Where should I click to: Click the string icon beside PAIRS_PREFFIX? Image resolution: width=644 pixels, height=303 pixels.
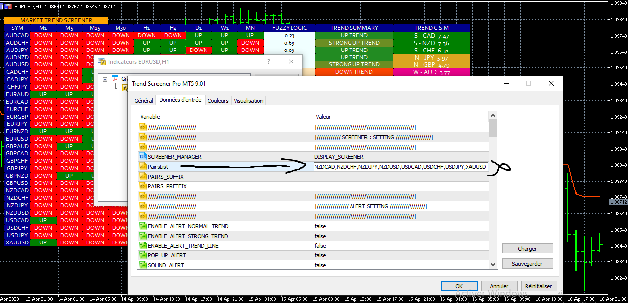point(142,186)
